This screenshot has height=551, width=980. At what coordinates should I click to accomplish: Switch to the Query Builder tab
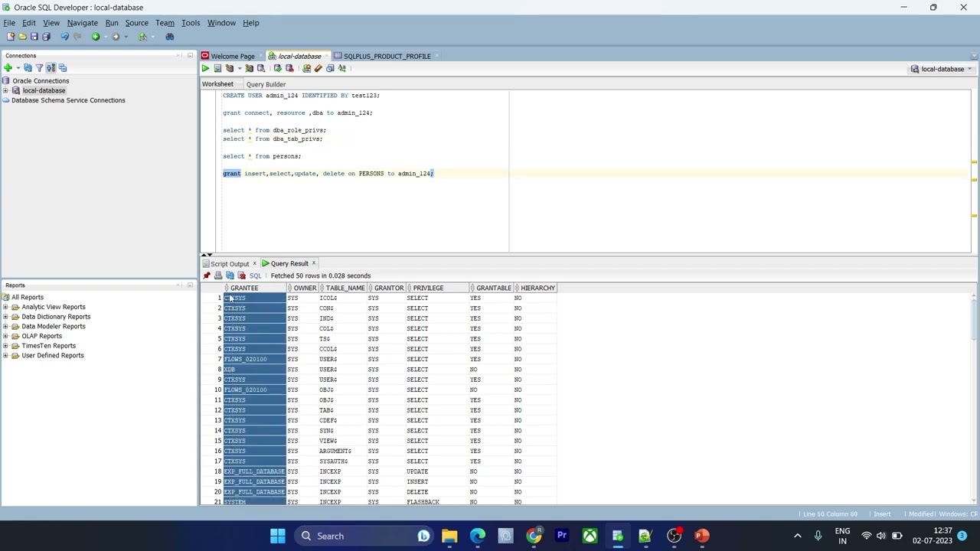[266, 84]
